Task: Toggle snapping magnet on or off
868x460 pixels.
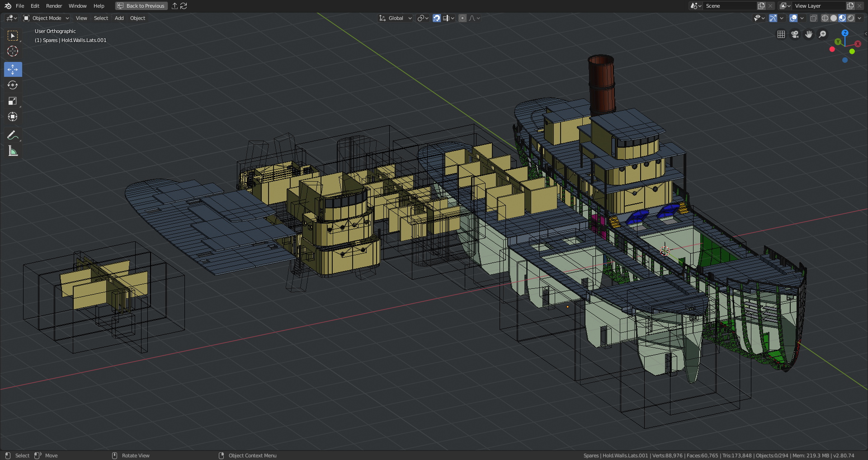Action: point(437,18)
